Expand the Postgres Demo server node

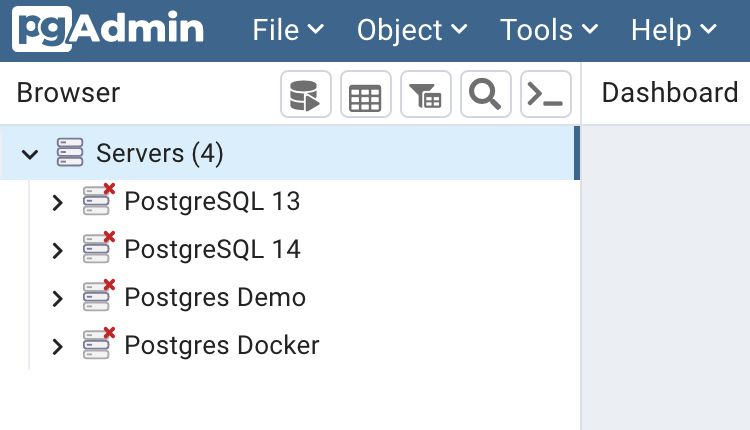click(57, 298)
